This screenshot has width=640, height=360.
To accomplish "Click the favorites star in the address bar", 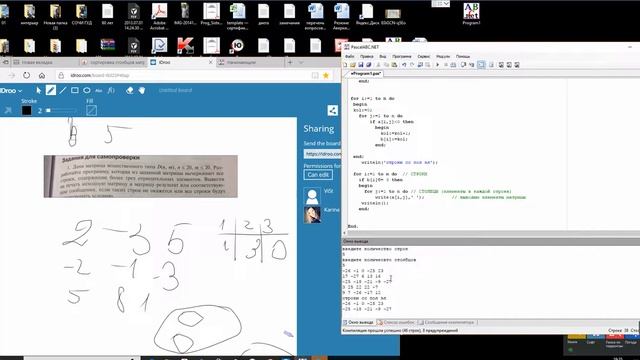I will (x=326, y=76).
